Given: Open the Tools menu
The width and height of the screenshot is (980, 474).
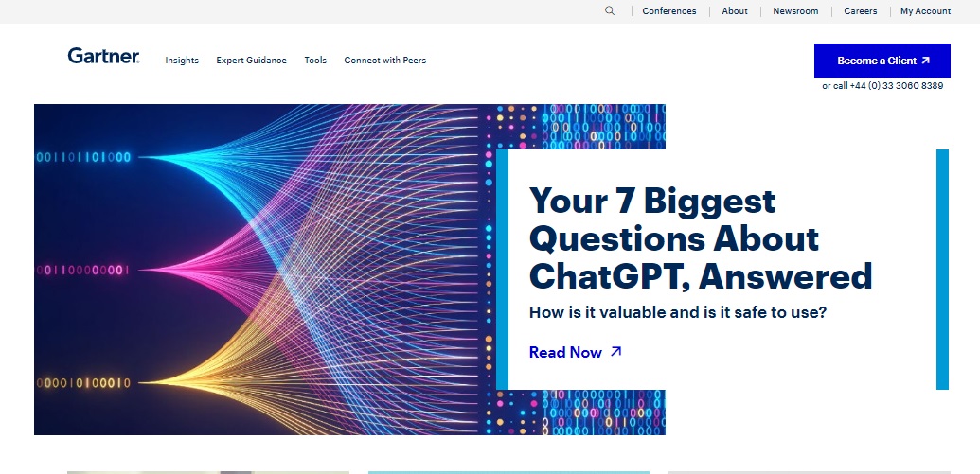Looking at the screenshot, I should pos(315,60).
